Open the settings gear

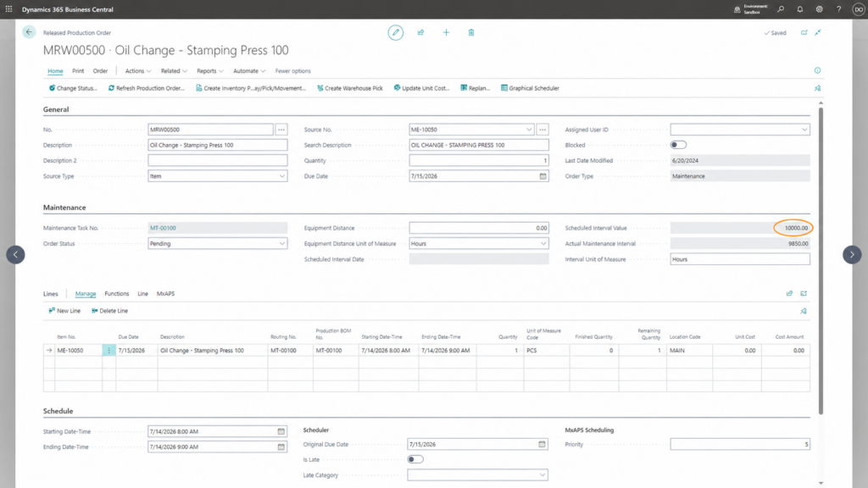[820, 9]
